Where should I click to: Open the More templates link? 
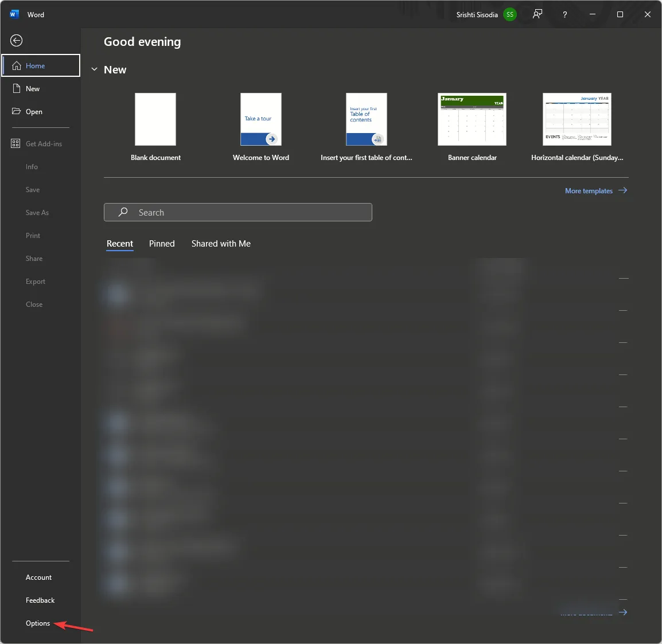pos(589,191)
